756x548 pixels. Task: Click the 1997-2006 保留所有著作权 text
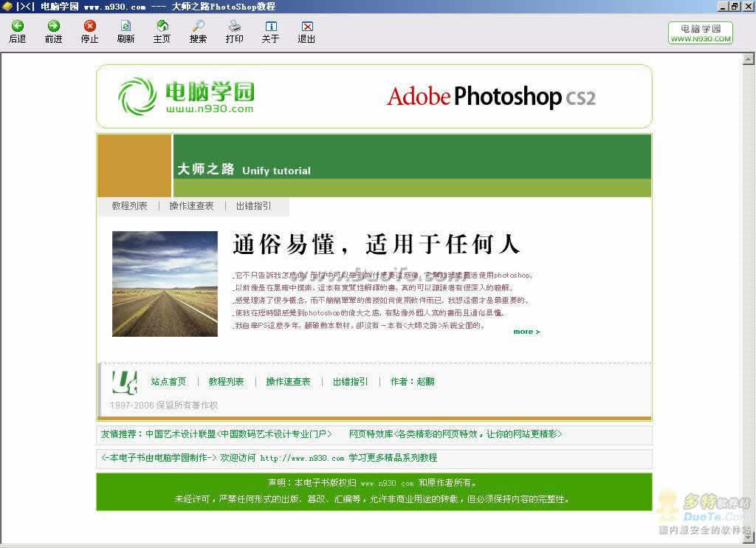pos(164,405)
